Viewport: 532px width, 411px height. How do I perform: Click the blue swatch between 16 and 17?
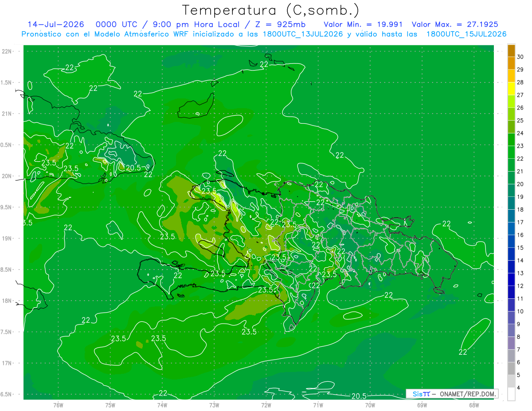pyautogui.click(x=511, y=228)
